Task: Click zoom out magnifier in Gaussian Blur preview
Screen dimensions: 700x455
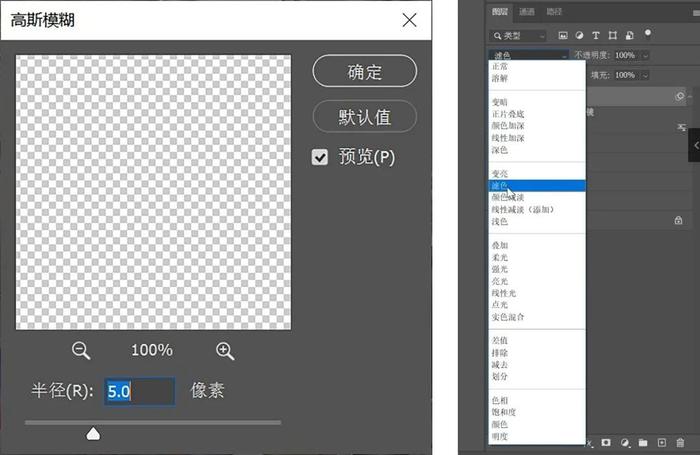Action: 81,351
